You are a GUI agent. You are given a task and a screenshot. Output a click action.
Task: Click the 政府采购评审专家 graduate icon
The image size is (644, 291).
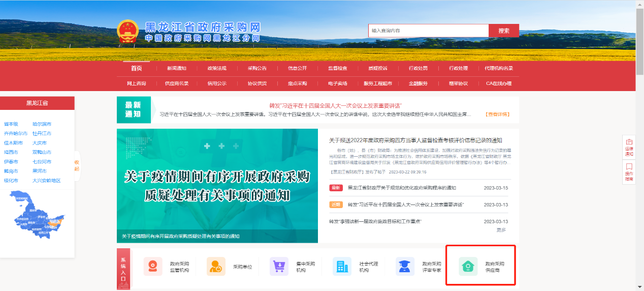405,267
